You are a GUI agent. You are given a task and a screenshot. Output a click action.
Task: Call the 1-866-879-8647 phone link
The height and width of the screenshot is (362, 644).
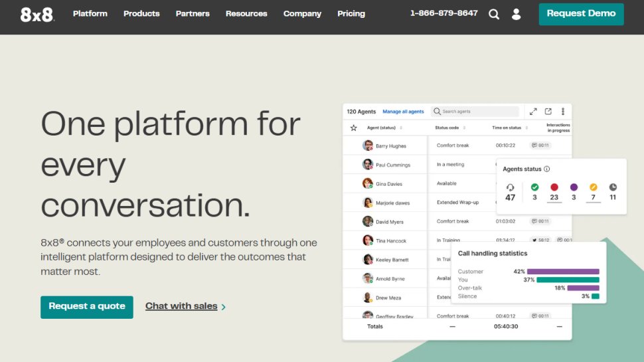click(444, 13)
